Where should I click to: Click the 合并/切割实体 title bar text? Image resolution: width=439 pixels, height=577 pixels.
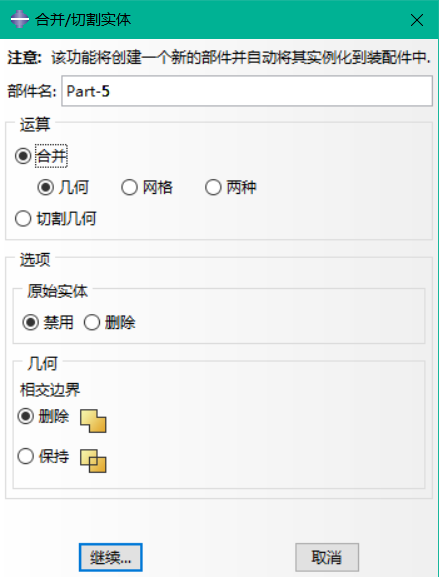pos(83,20)
